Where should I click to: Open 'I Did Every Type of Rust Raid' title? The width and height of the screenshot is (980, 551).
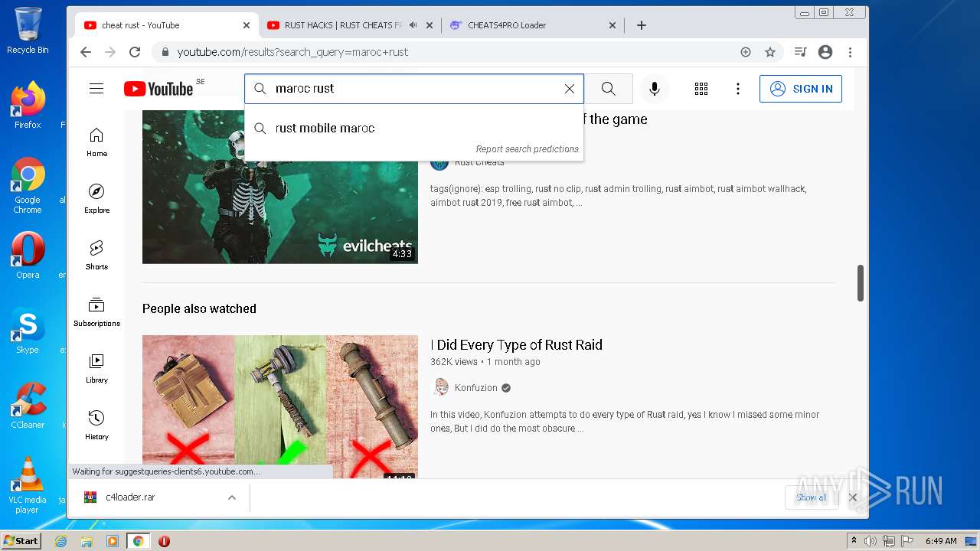point(516,345)
